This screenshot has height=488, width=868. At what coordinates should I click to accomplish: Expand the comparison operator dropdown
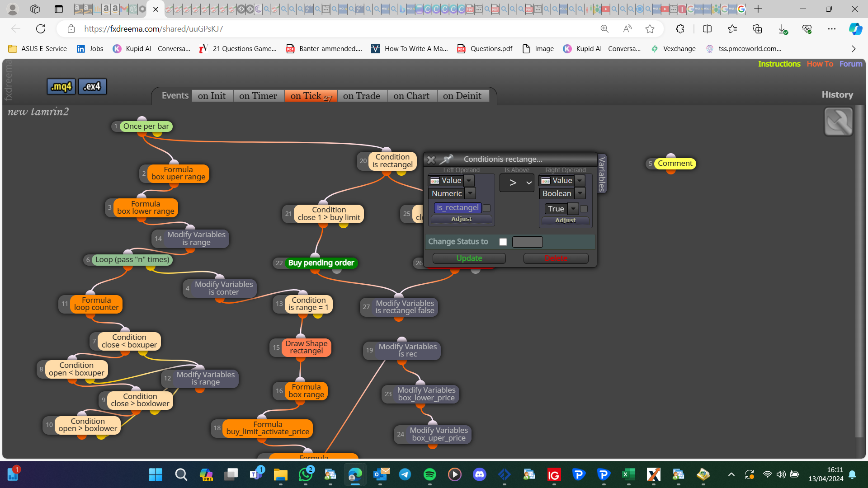point(517,183)
